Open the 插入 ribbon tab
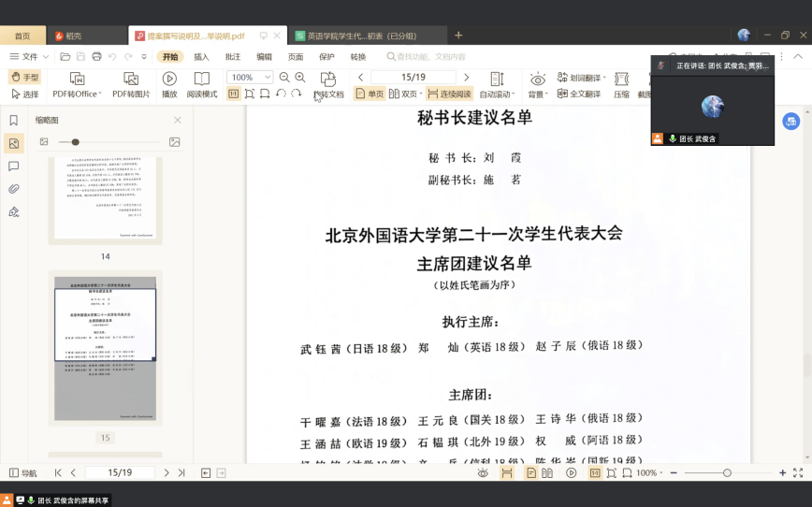This screenshot has width=812, height=507. [x=201, y=56]
